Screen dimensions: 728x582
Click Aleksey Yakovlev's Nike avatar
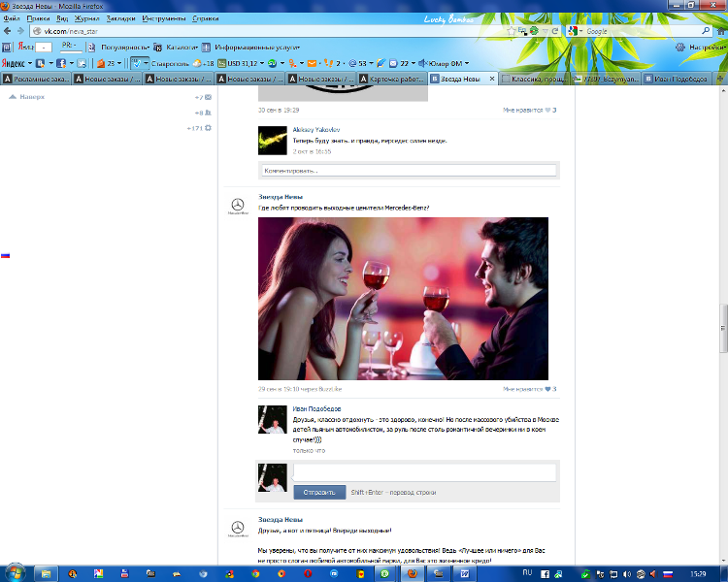click(x=273, y=140)
